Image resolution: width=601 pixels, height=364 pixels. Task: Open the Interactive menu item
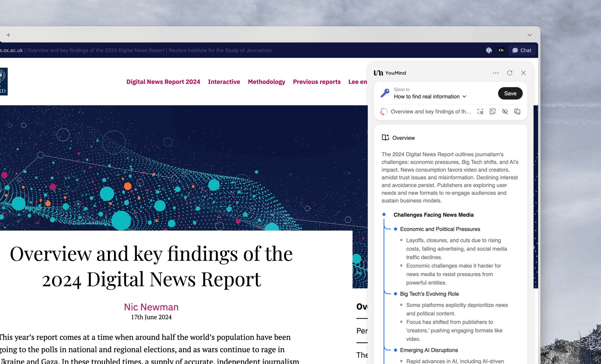(224, 82)
